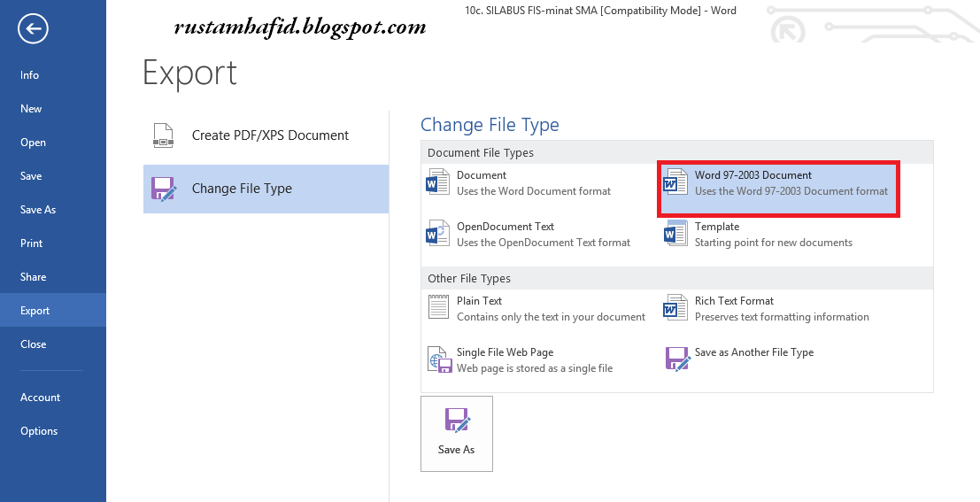
Task: Choose the Template label
Action: (717, 227)
